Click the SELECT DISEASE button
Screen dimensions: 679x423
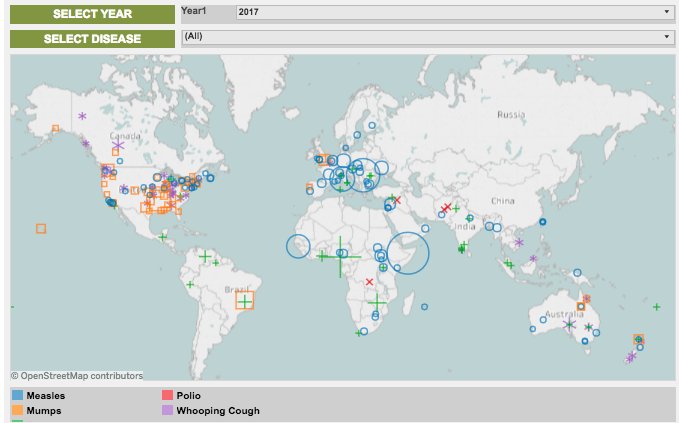[x=92, y=39]
